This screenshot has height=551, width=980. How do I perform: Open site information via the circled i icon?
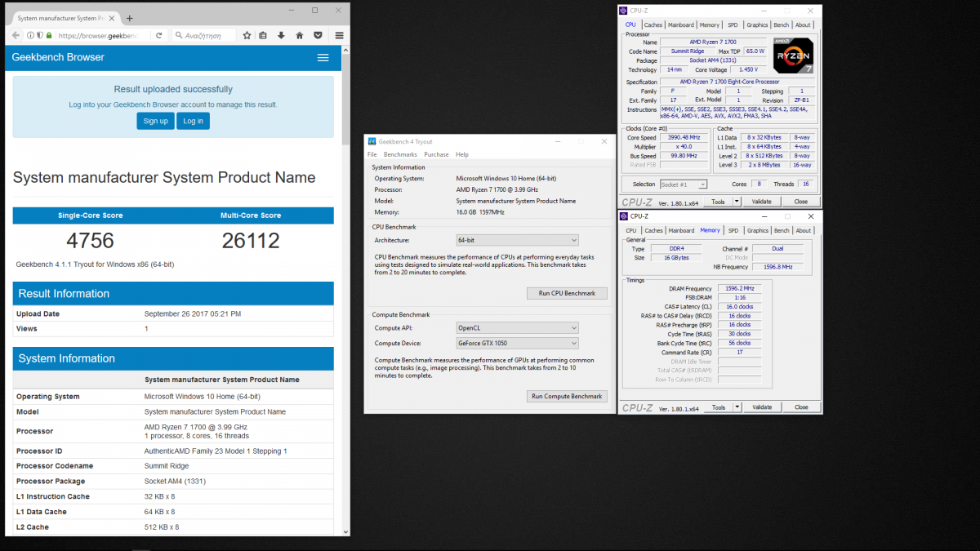pyautogui.click(x=30, y=35)
